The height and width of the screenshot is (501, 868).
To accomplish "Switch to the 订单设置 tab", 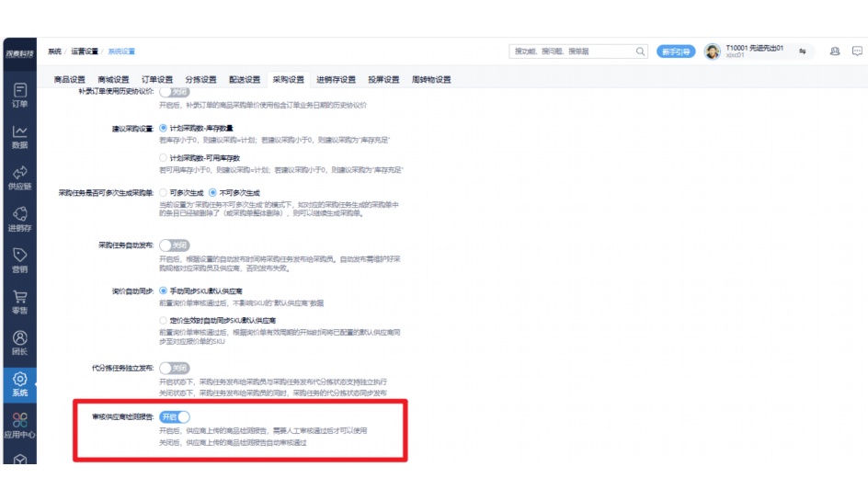I will (x=157, y=80).
